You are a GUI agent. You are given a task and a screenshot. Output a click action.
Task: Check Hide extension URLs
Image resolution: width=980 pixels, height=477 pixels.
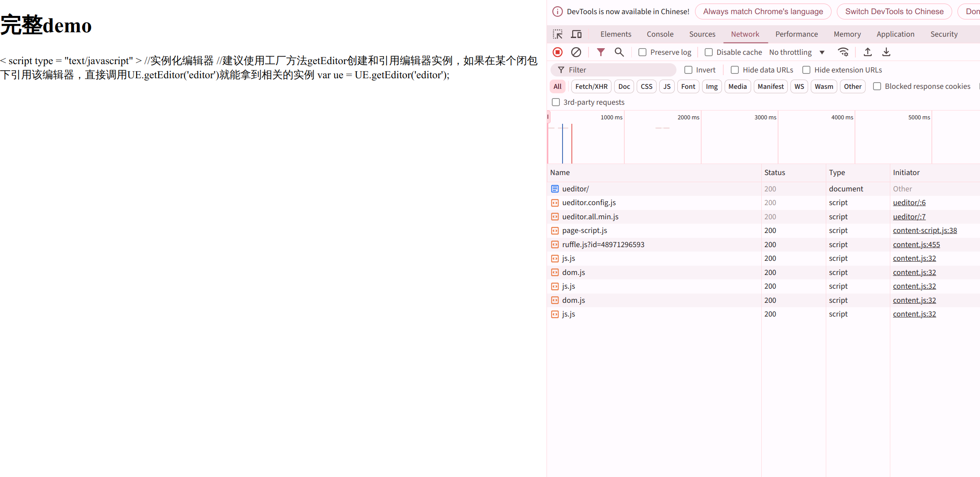(806, 70)
